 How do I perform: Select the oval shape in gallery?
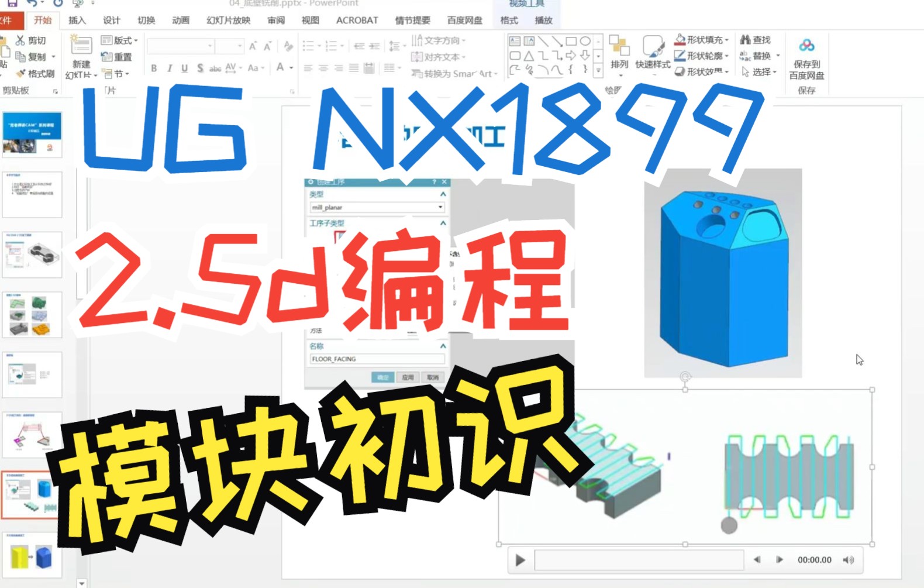click(x=585, y=41)
